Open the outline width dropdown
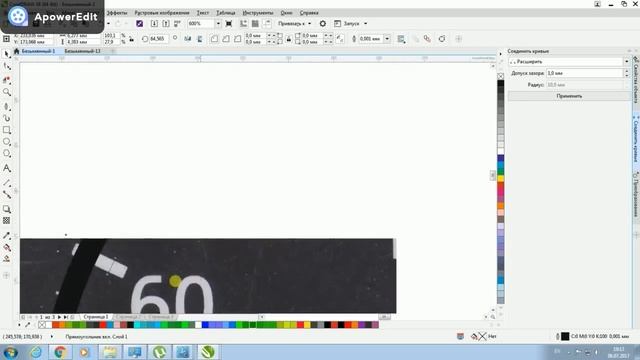 (x=387, y=39)
